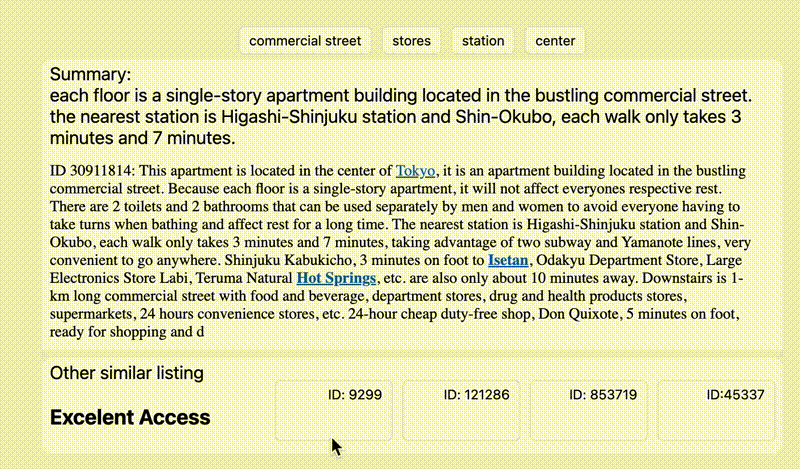The width and height of the screenshot is (800, 469).
Task: Click the "Excelent Access" heading
Action: click(130, 417)
